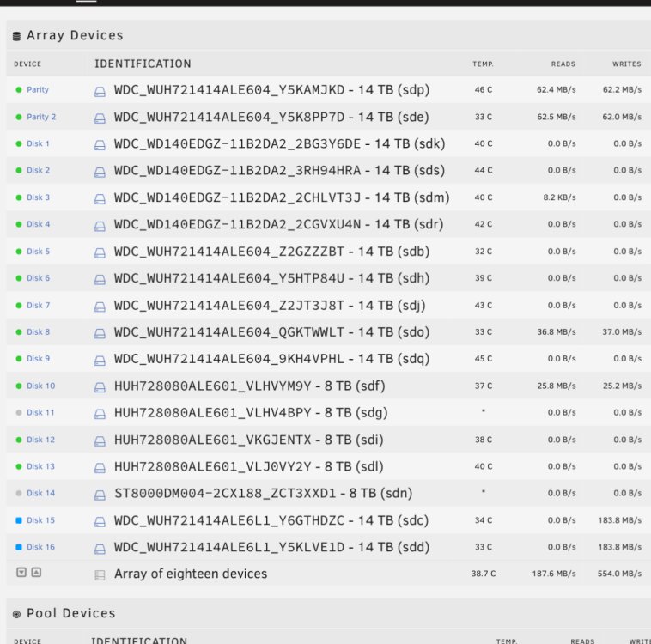
Task: Click the disk icon beside Disk 4 sdr
Action: click(x=100, y=227)
